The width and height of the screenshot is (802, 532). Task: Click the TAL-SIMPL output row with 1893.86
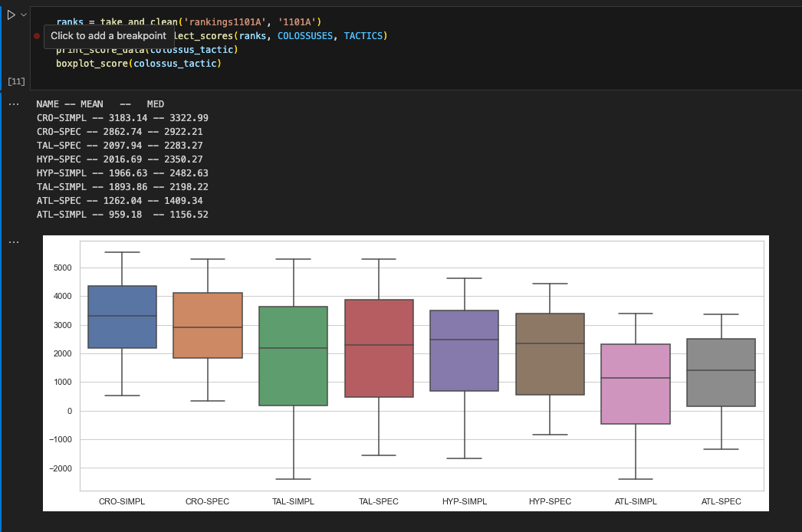click(122, 187)
